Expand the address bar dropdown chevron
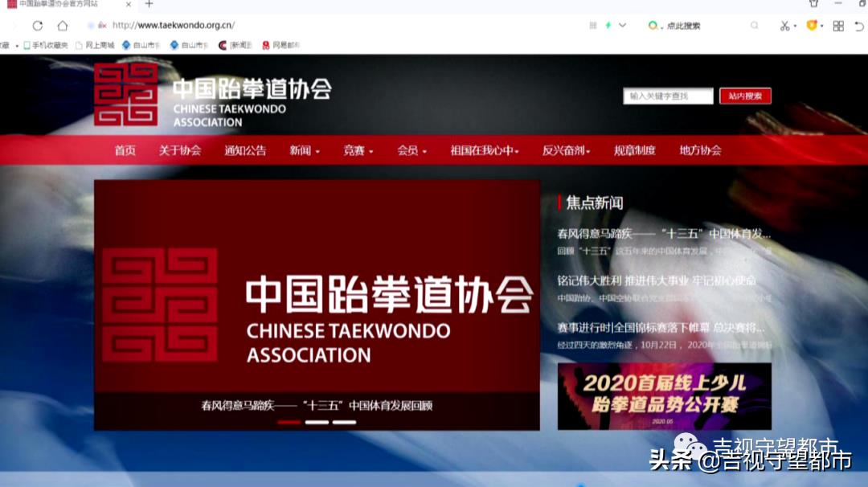 click(x=623, y=26)
